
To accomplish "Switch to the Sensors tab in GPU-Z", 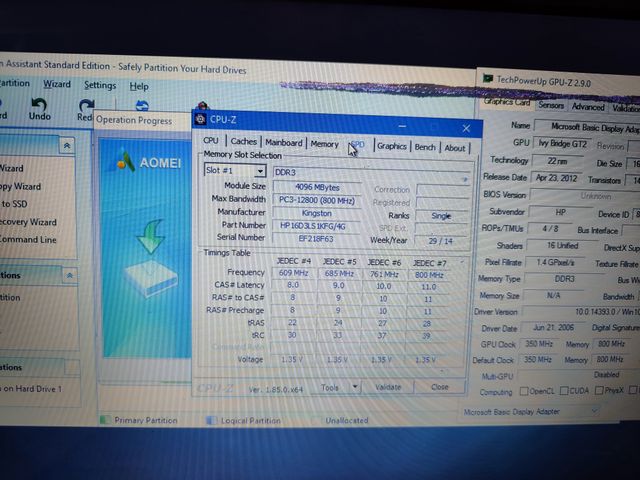I will (551, 105).
